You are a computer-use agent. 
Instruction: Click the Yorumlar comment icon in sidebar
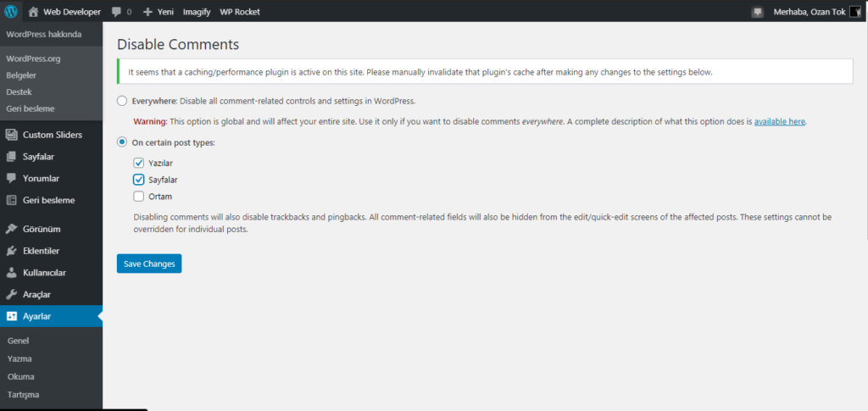pos(12,179)
